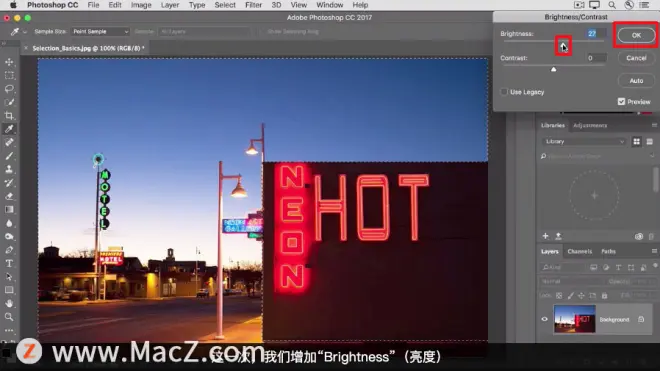Image resolution: width=660 pixels, height=371 pixels.
Task: Select the Healing Brush tool
Action: click(x=9, y=142)
